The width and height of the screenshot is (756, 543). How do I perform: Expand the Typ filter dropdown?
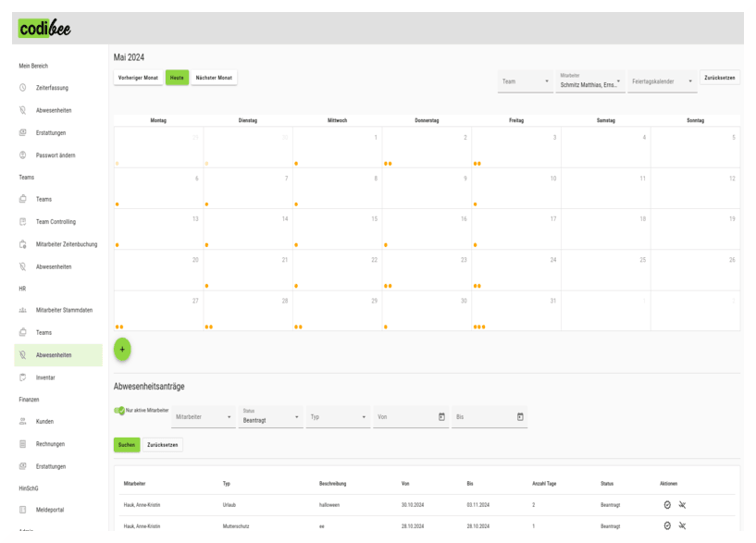338,417
